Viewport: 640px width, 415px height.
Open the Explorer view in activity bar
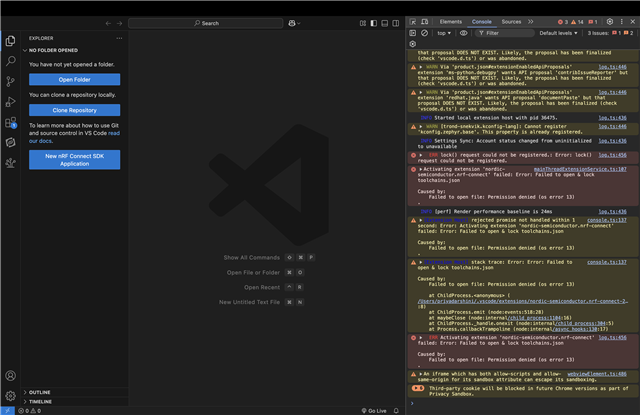(11, 41)
